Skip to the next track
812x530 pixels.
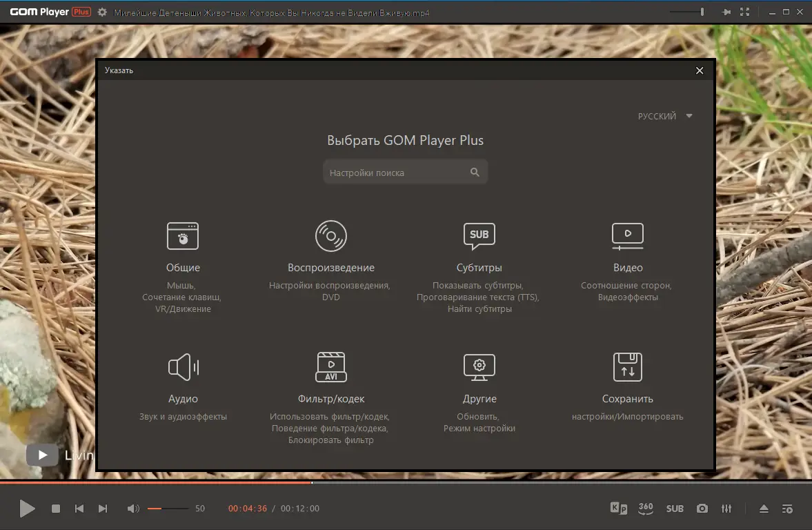(103, 509)
